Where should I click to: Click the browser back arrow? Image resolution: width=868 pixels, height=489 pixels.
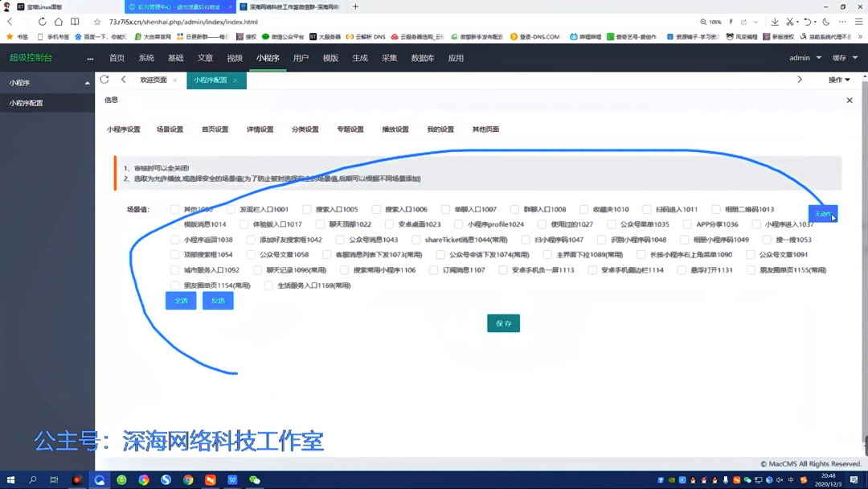tap(9, 22)
